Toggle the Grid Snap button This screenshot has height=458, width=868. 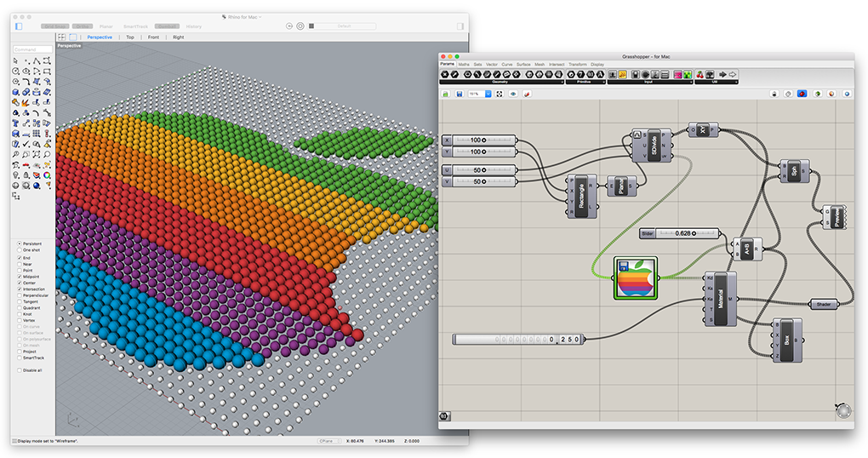[x=55, y=26]
